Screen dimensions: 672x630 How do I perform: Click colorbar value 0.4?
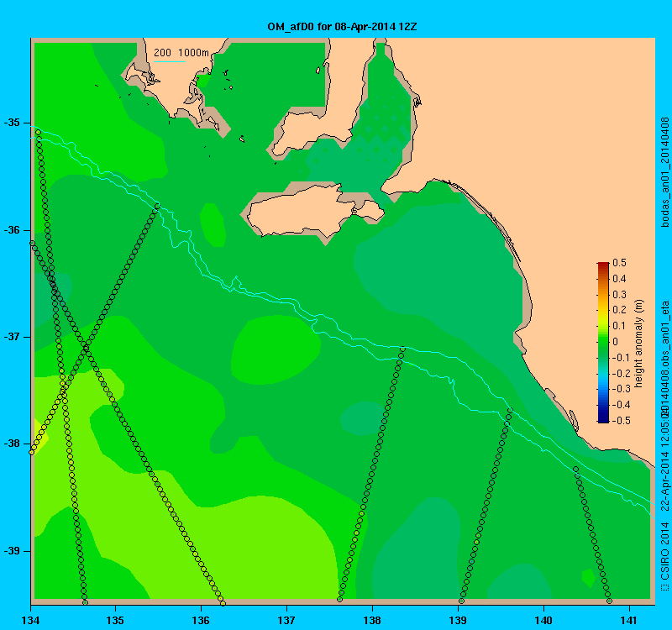[x=620, y=279]
